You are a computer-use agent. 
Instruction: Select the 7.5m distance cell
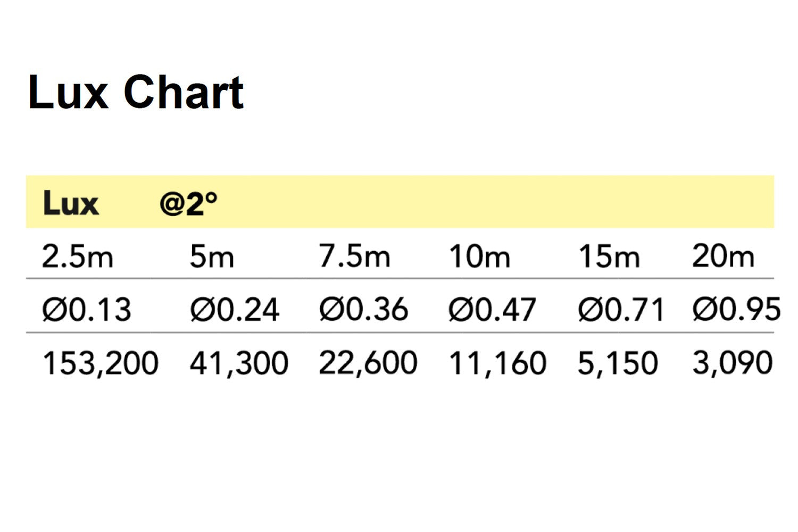coord(354,256)
